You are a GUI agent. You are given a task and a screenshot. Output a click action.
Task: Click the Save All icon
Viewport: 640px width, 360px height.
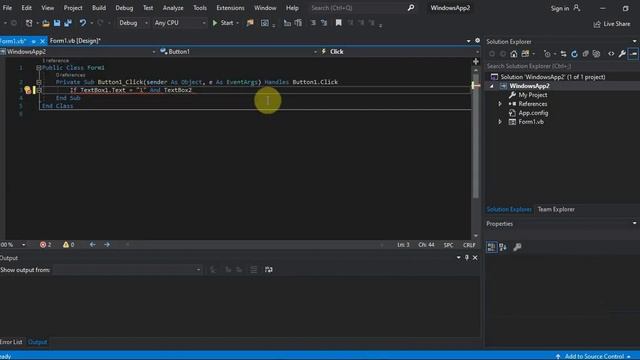[x=68, y=23]
